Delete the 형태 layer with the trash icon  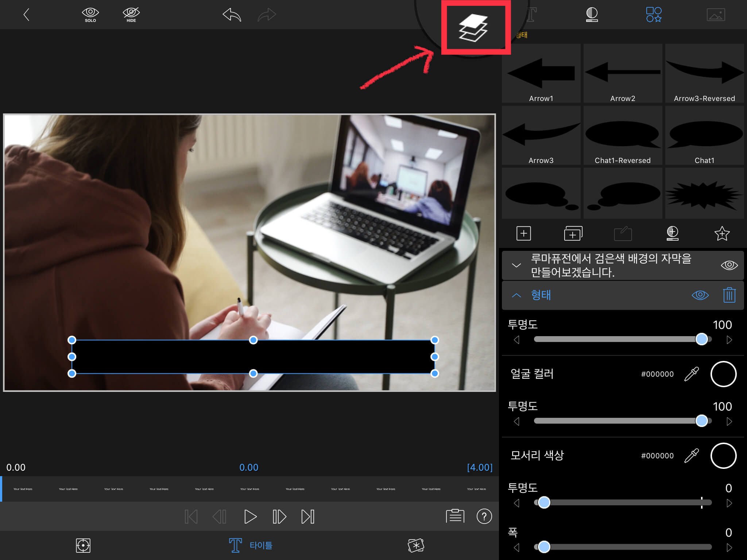coord(729,295)
